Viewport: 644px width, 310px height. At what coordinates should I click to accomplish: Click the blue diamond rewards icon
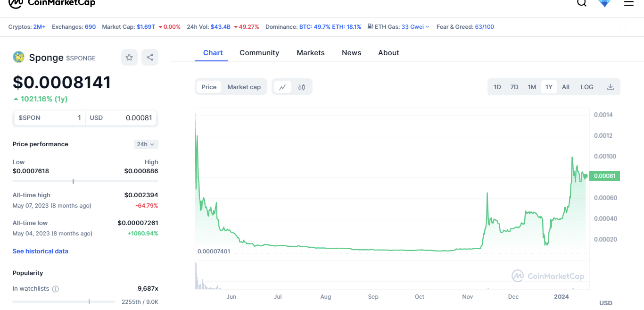click(x=604, y=3)
